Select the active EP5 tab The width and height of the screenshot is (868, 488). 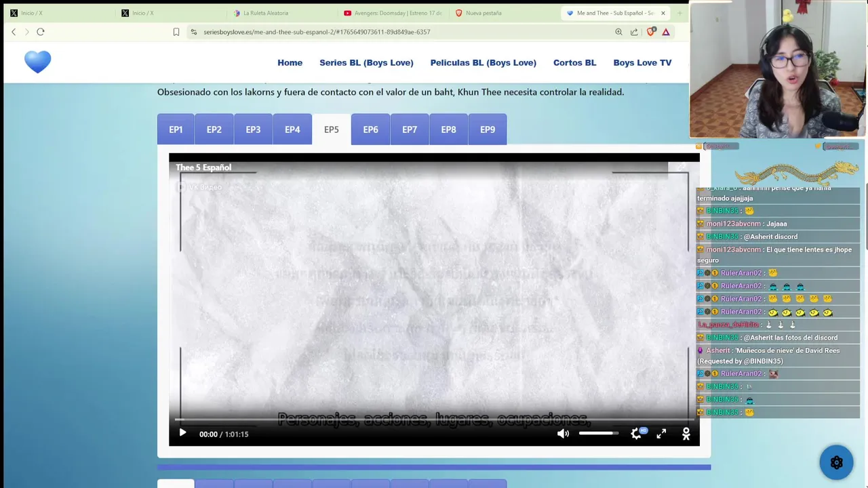click(x=332, y=129)
